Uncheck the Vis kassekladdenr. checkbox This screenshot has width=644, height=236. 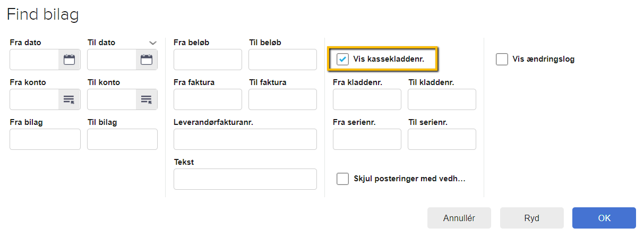click(x=342, y=58)
